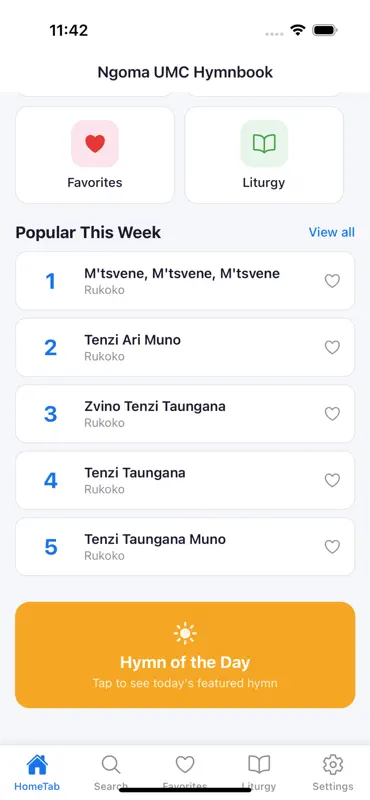The image size is (370, 800).
Task: Favorite M'tsvene, M'tsvene, M'tsvene with its heart
Action: pyautogui.click(x=332, y=281)
